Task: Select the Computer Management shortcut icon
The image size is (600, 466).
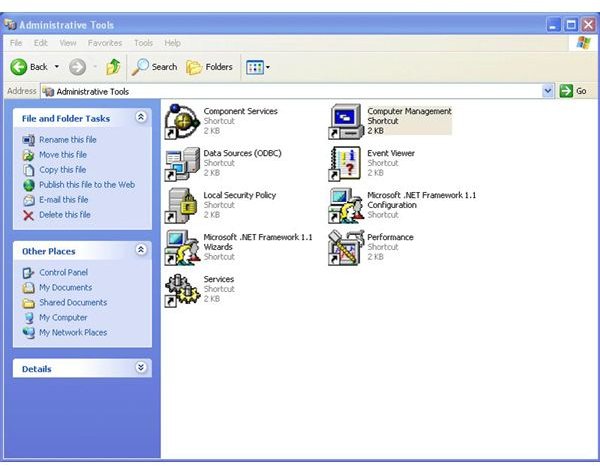Action: pos(346,121)
